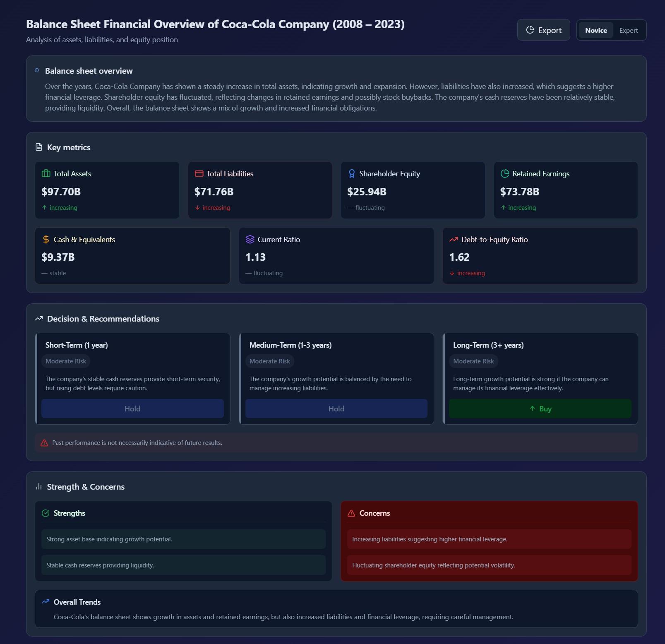Click the Overall Trends summary text
665x644 pixels.
pyautogui.click(x=283, y=617)
